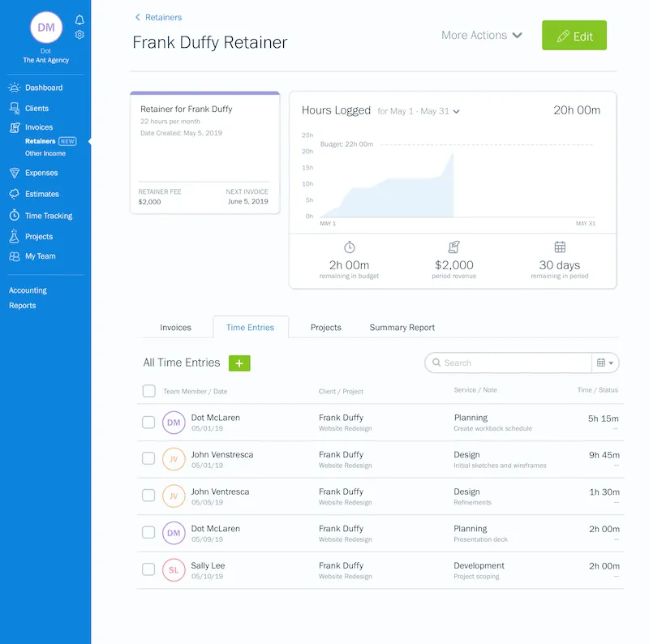Select John Venstresca's 05/01/19 entry checkbox
649x644 pixels.
[148, 458]
